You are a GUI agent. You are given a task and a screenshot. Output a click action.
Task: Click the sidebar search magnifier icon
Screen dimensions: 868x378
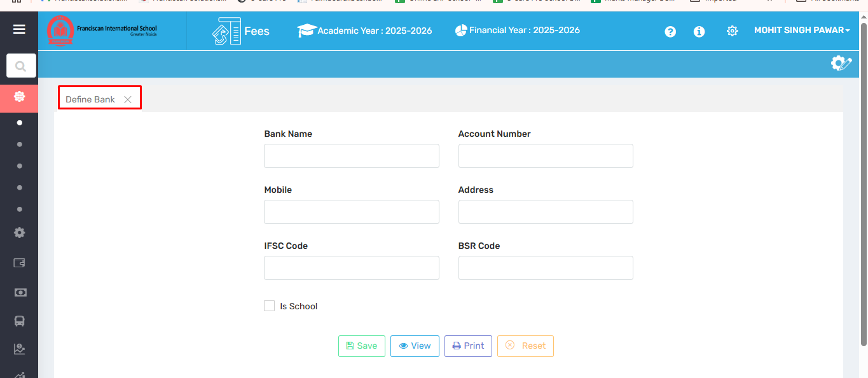21,66
